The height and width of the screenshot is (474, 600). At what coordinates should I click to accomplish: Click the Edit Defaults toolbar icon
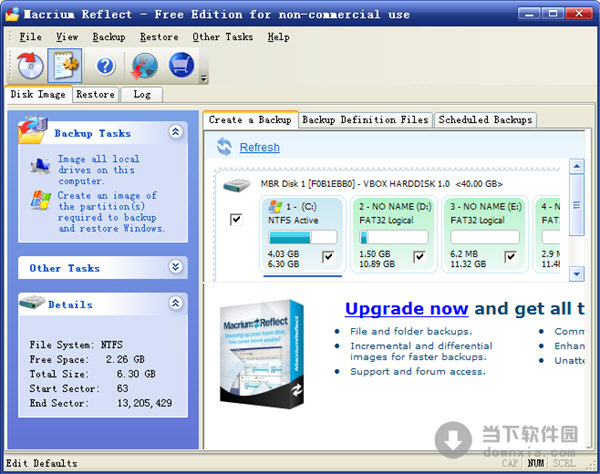click(x=65, y=65)
